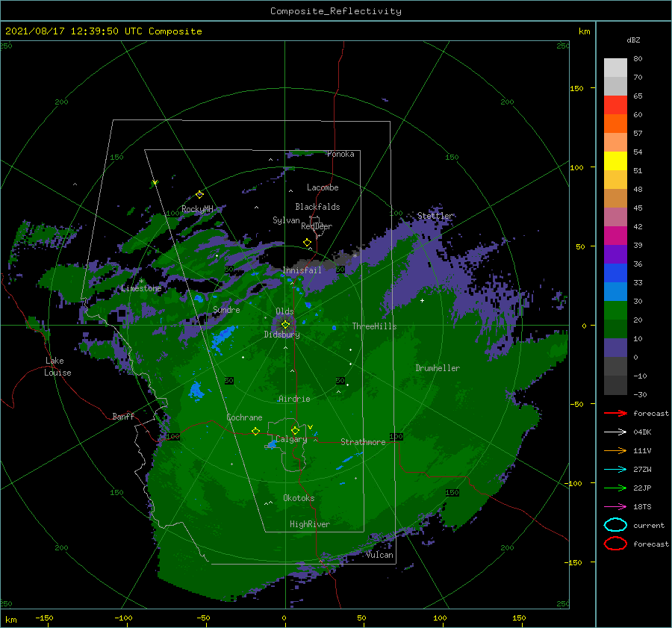Screen dimensions: 672x628
Task: Click the Ponoka city label
Action: (x=340, y=155)
